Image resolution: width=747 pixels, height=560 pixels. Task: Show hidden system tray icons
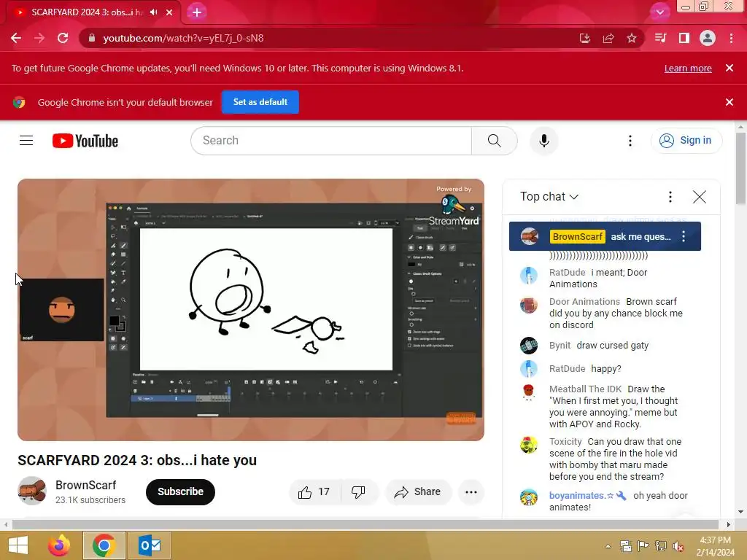[608, 546]
